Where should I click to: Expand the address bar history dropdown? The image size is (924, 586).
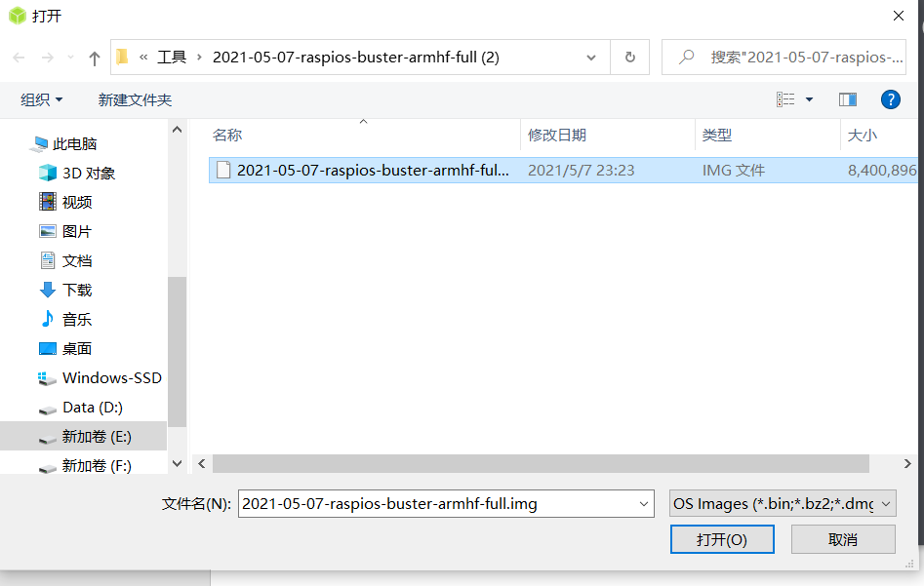click(591, 58)
